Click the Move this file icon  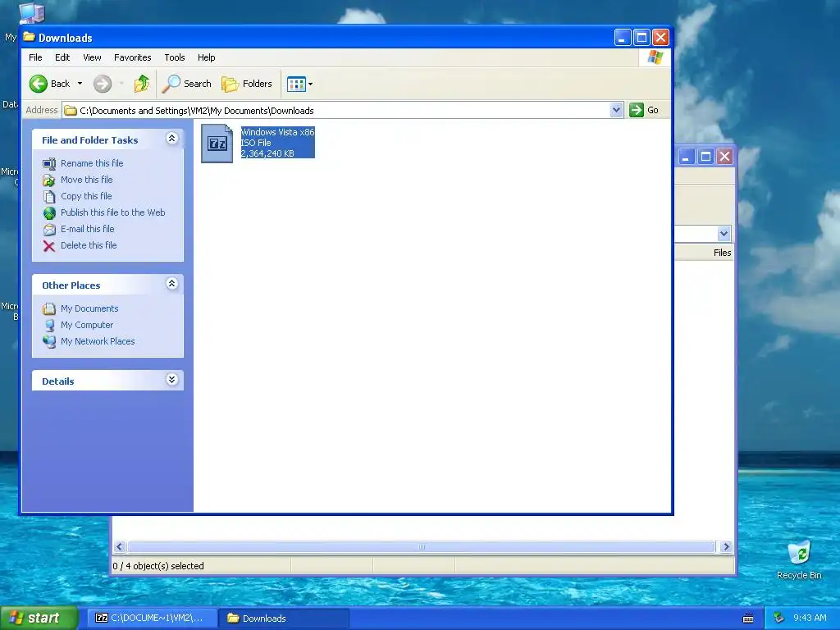point(49,180)
